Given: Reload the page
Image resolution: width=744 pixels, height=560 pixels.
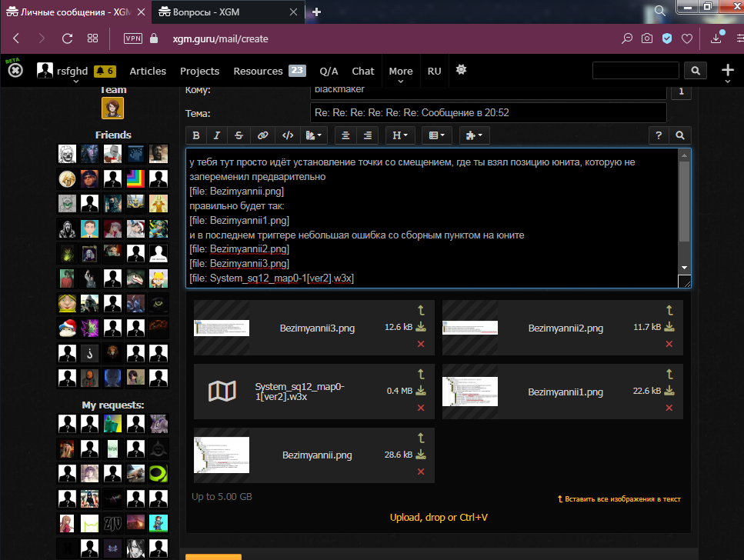Looking at the screenshot, I should point(68,39).
